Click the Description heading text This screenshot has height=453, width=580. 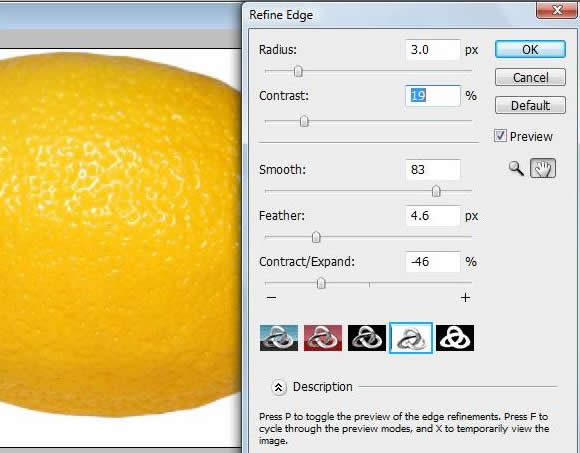[x=323, y=387]
